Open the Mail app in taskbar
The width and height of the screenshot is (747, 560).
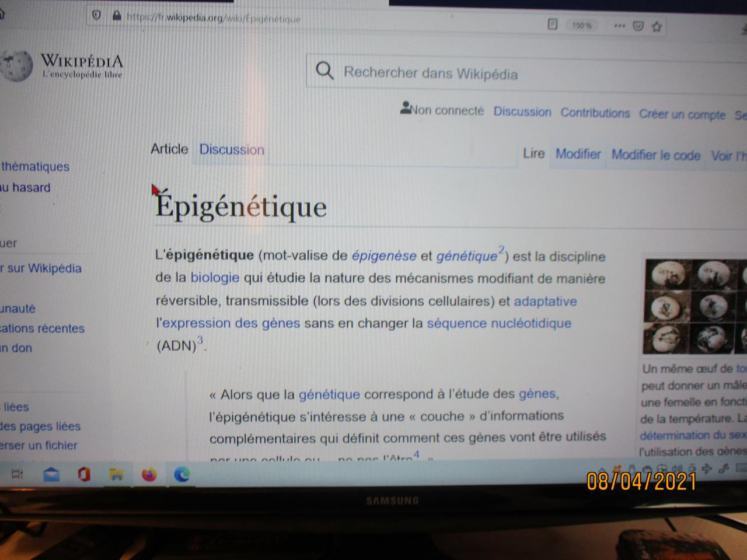51,475
